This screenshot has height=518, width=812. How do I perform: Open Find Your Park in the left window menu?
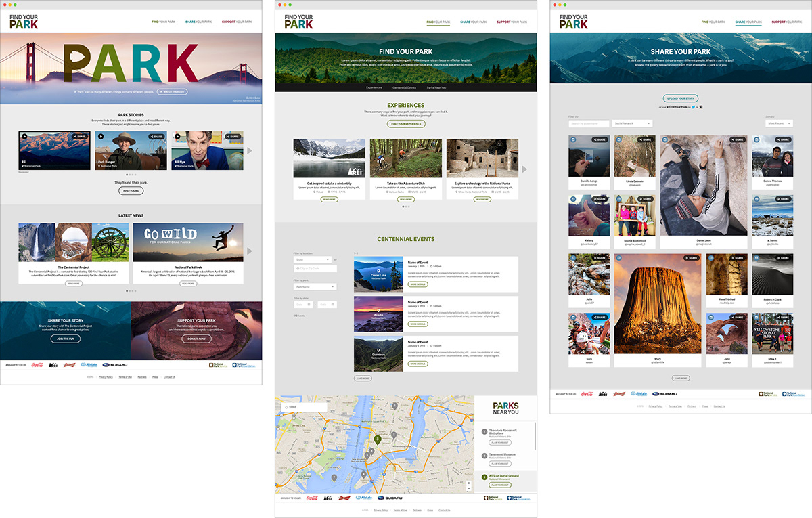pos(164,22)
